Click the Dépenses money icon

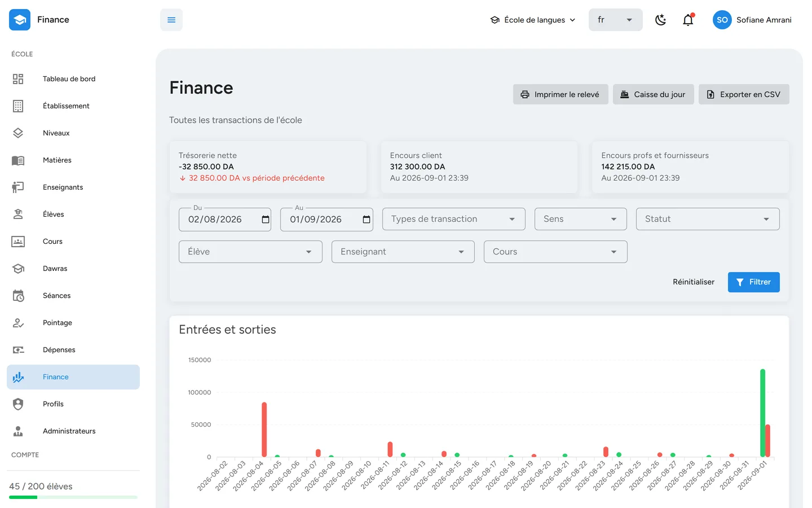[18, 350]
